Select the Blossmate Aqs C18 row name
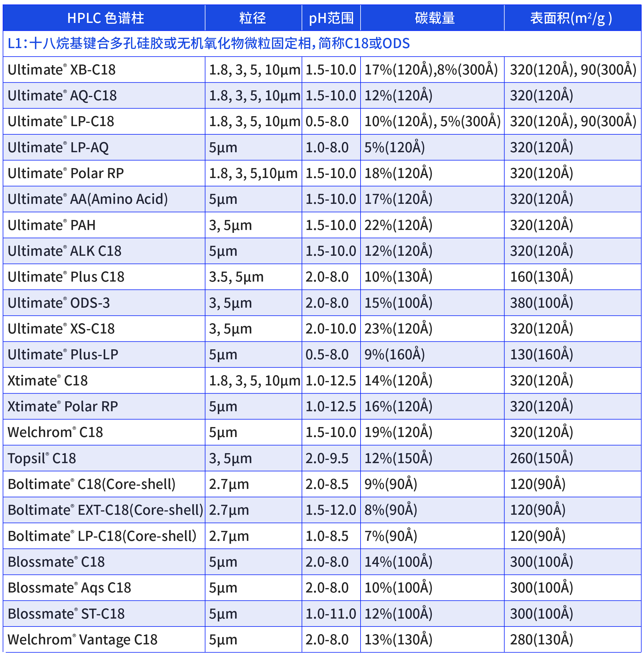The height and width of the screenshot is (657, 644). pyautogui.click(x=69, y=587)
